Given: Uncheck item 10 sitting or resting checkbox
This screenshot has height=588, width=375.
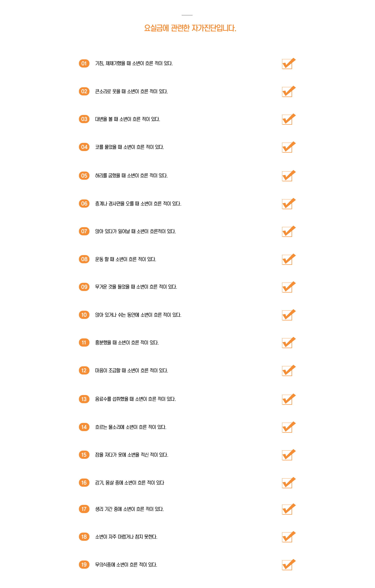Looking at the screenshot, I should pos(287,315).
